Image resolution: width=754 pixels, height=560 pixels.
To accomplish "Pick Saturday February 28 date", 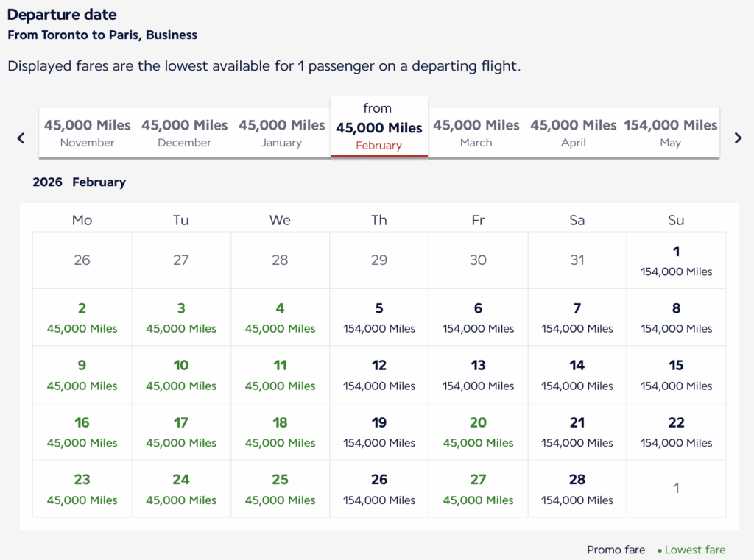I will (x=577, y=489).
